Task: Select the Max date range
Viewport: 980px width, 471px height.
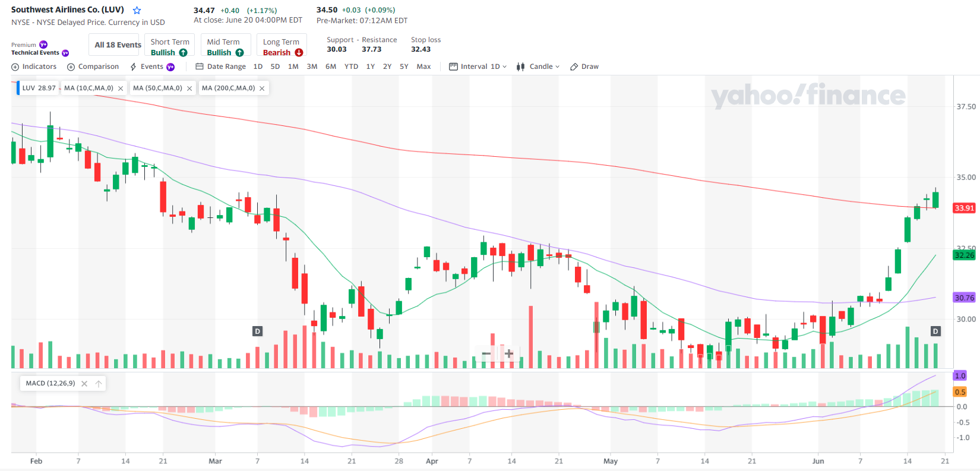Action: (x=423, y=67)
